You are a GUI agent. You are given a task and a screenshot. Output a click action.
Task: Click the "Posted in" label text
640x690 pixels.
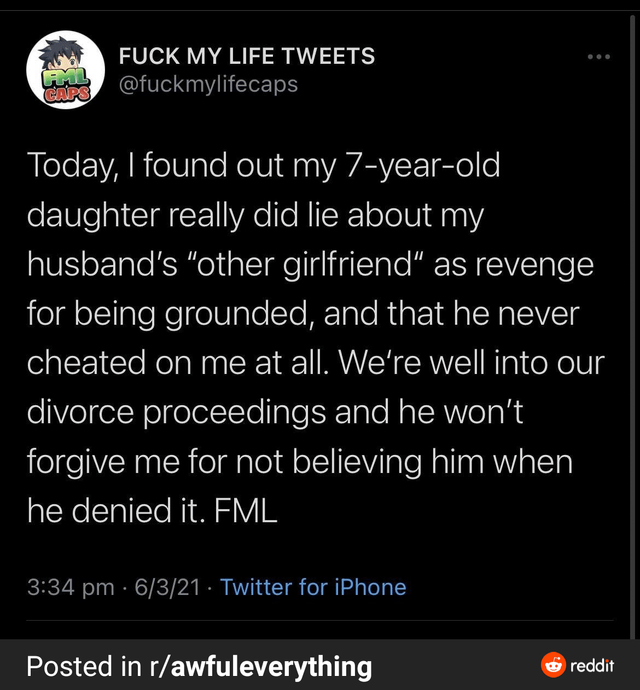(x=84, y=666)
